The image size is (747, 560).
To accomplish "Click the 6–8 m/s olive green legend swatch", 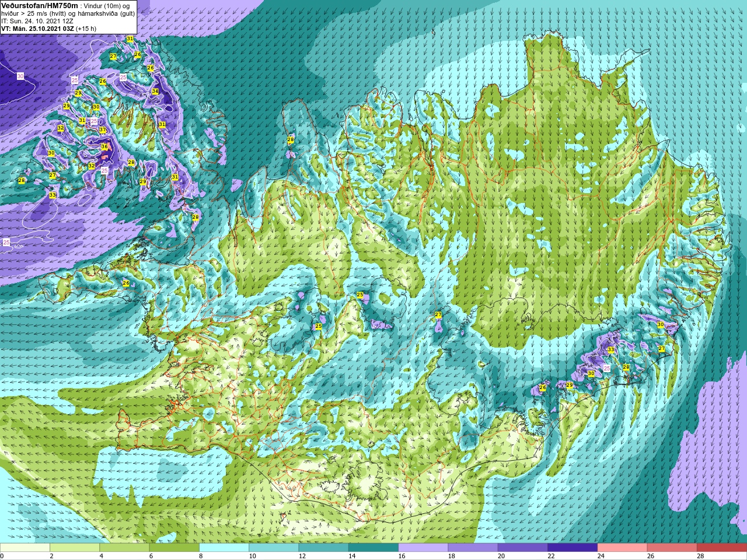I will 174,548.
